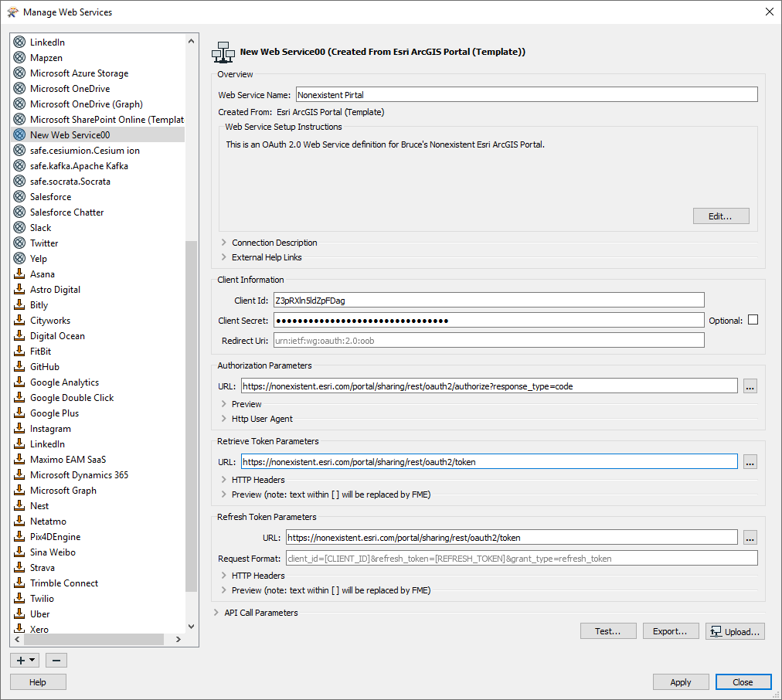Image resolution: width=782 pixels, height=700 pixels.
Task: Click the Authorization Parameters URL field
Action: coord(489,386)
